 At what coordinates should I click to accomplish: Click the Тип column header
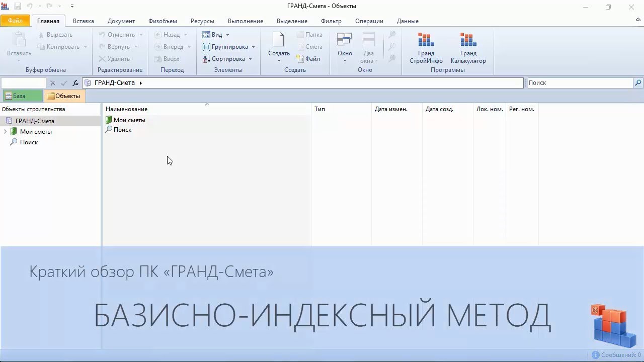341,109
